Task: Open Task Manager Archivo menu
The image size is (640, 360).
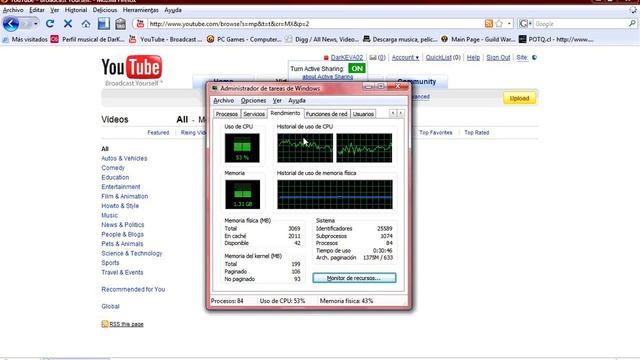Action: click(224, 100)
